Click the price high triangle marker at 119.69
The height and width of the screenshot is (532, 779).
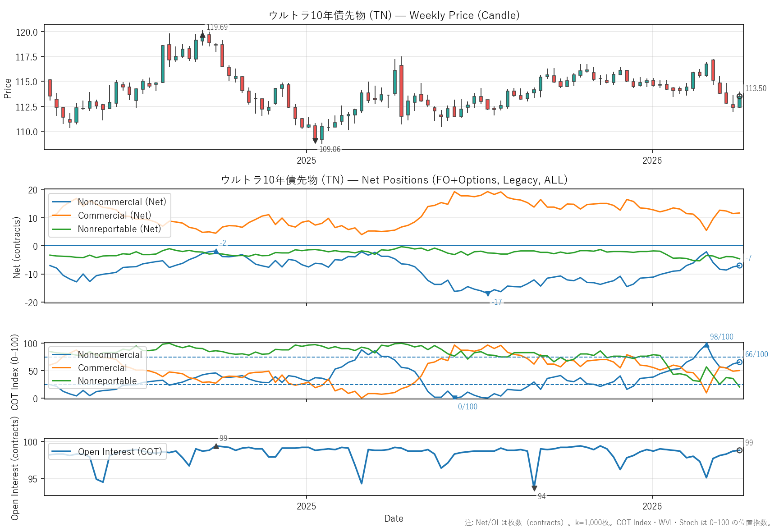(x=202, y=34)
